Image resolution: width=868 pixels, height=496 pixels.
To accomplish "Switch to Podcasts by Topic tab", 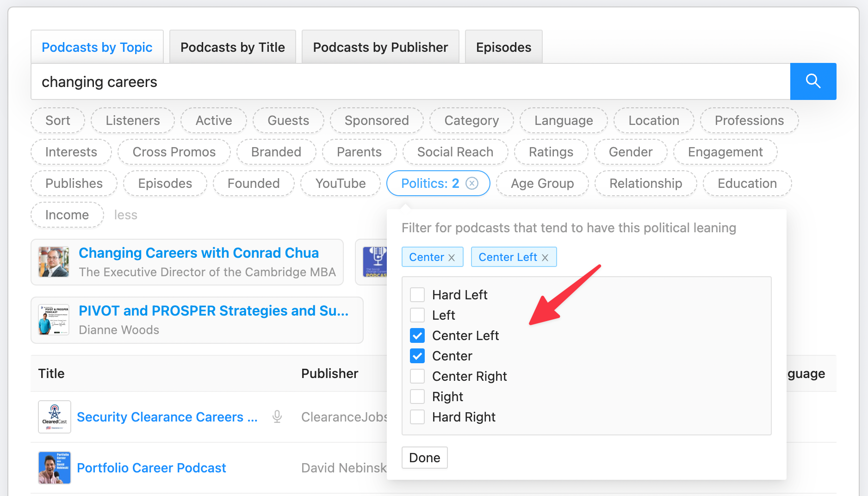I will pos(97,47).
